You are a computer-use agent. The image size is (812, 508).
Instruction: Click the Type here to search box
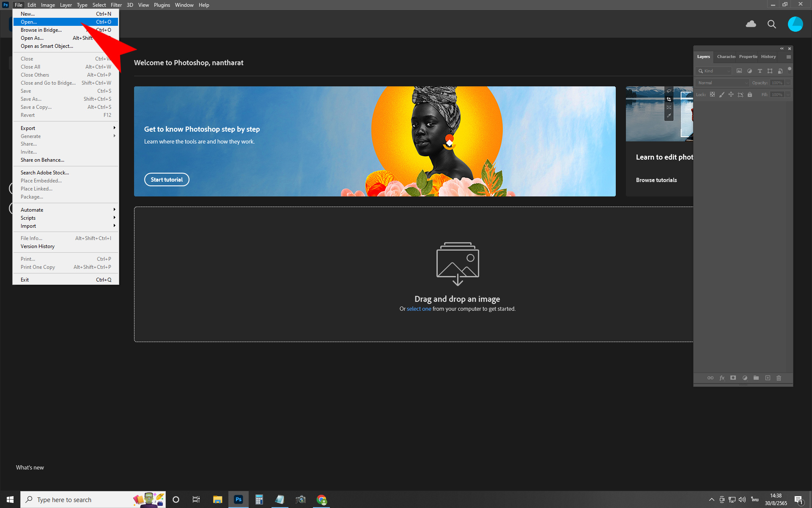93,500
